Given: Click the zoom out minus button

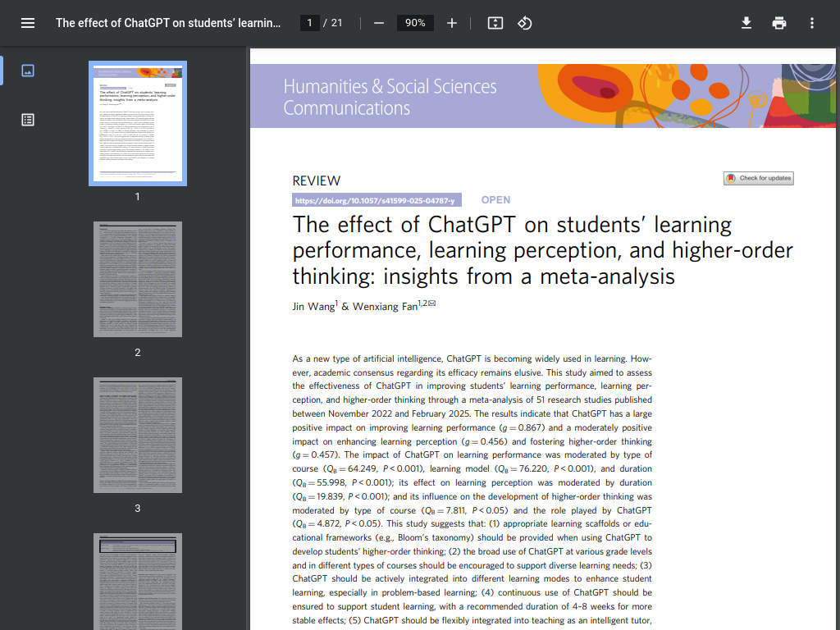Looking at the screenshot, I should pos(379,23).
